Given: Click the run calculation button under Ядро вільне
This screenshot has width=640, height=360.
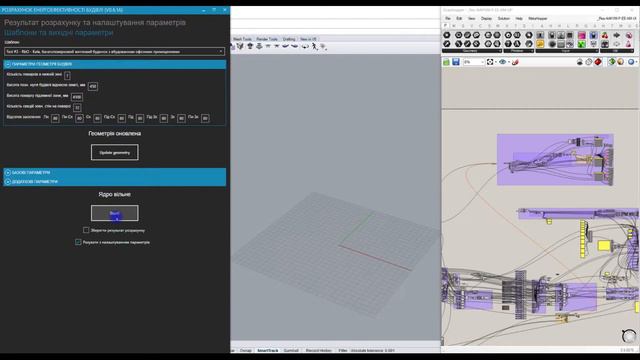Looking at the screenshot, I should 115,213.
